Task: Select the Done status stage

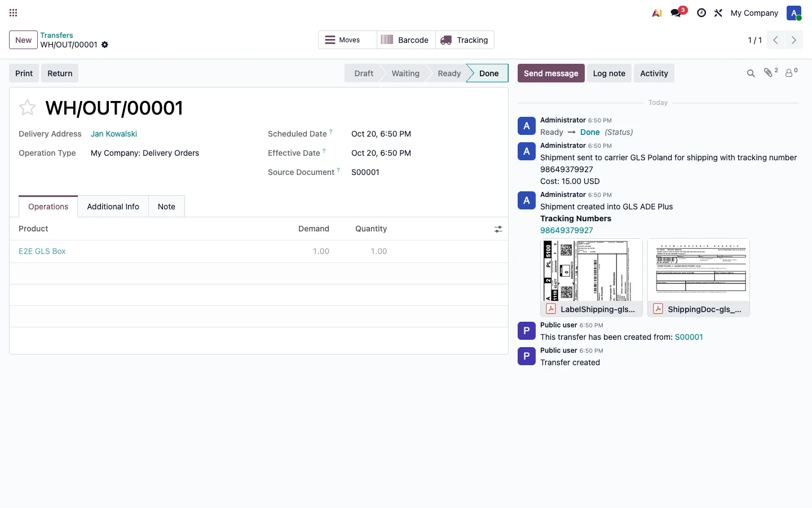Action: click(488, 73)
